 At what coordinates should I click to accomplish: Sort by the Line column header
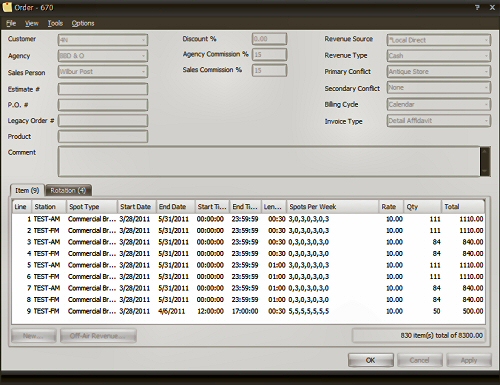point(22,207)
